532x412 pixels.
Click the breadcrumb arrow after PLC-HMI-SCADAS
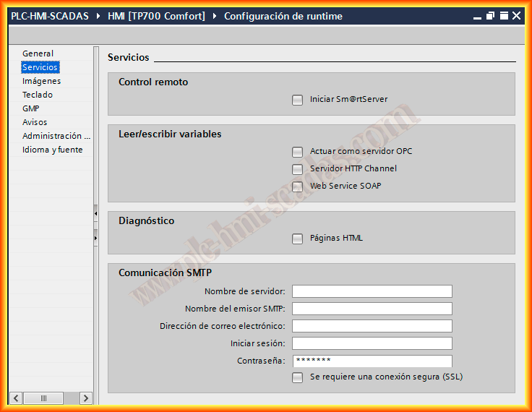[98, 16]
